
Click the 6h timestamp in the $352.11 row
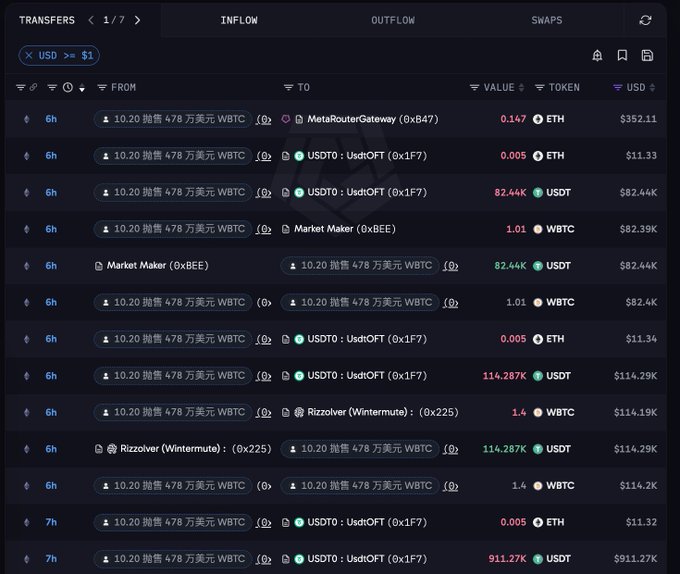tap(51, 119)
